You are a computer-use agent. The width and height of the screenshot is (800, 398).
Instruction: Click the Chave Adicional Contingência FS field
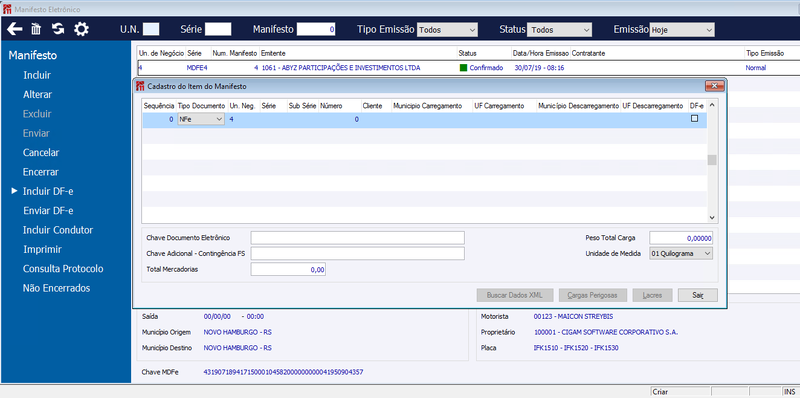358,254
